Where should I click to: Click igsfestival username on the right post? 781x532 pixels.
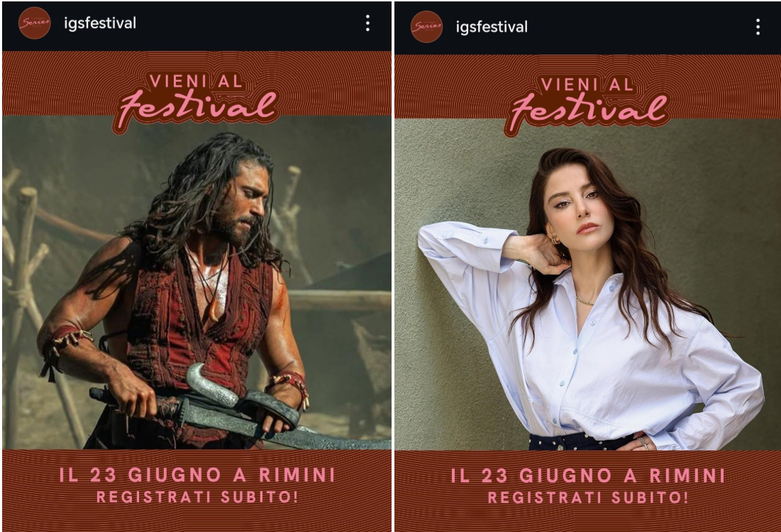click(x=492, y=27)
